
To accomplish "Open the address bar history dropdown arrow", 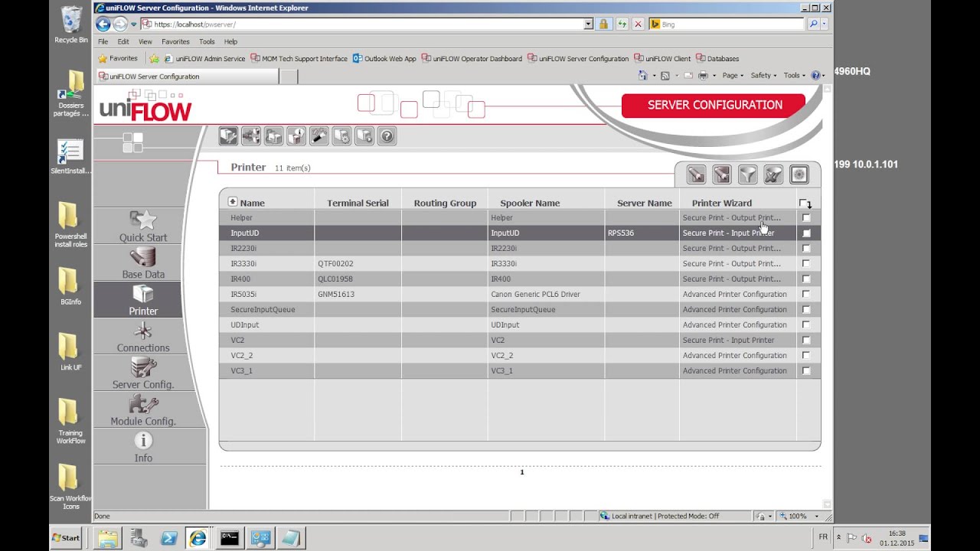I will click(x=588, y=24).
